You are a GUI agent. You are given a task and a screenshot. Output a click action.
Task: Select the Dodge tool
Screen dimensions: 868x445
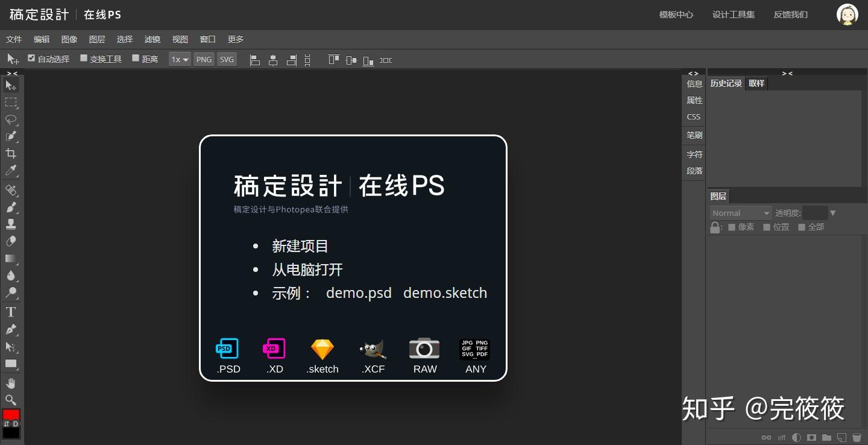11,293
